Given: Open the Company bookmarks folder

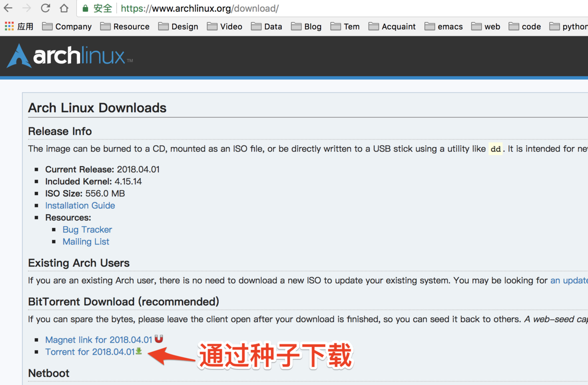Looking at the screenshot, I should click(x=67, y=27).
